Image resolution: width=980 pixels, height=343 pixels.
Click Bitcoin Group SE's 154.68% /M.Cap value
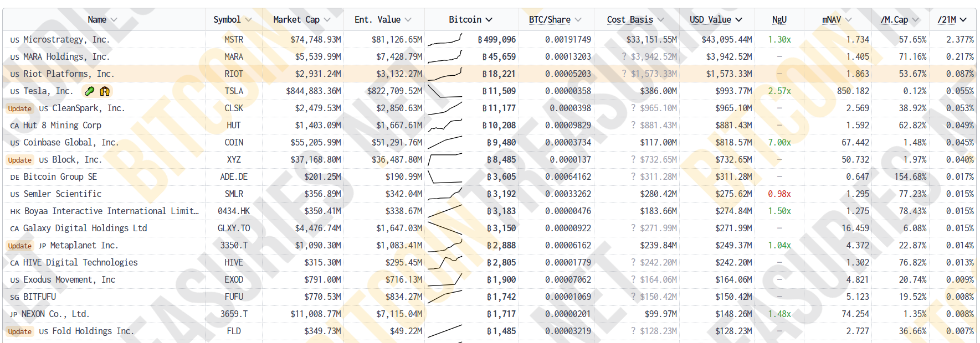tap(910, 176)
